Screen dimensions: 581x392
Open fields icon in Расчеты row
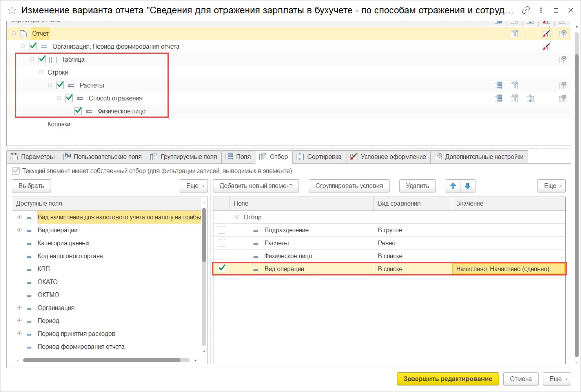click(x=498, y=86)
